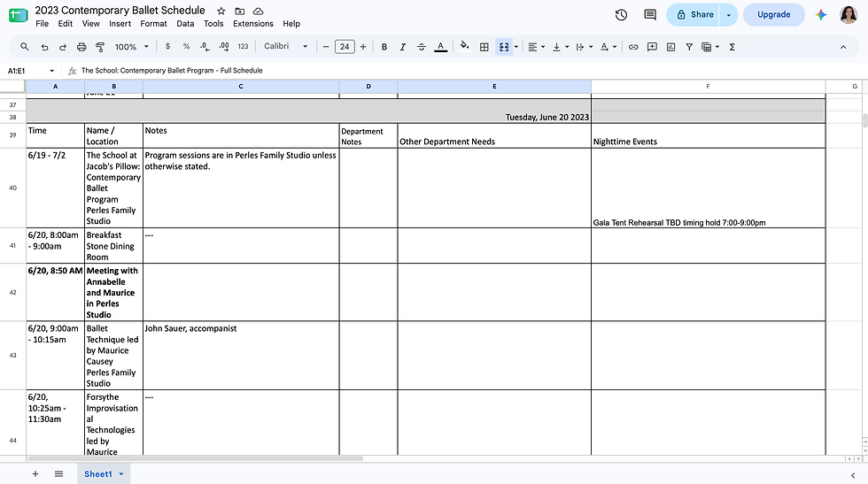
Task: Activate the paint format tool
Action: coord(100,47)
